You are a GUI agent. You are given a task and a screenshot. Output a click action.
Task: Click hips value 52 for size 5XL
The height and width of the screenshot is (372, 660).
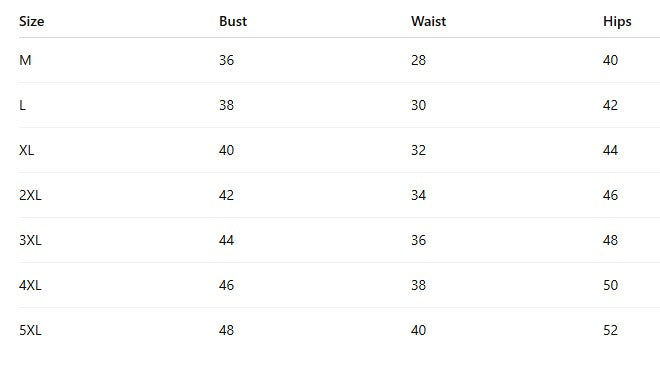(610, 330)
